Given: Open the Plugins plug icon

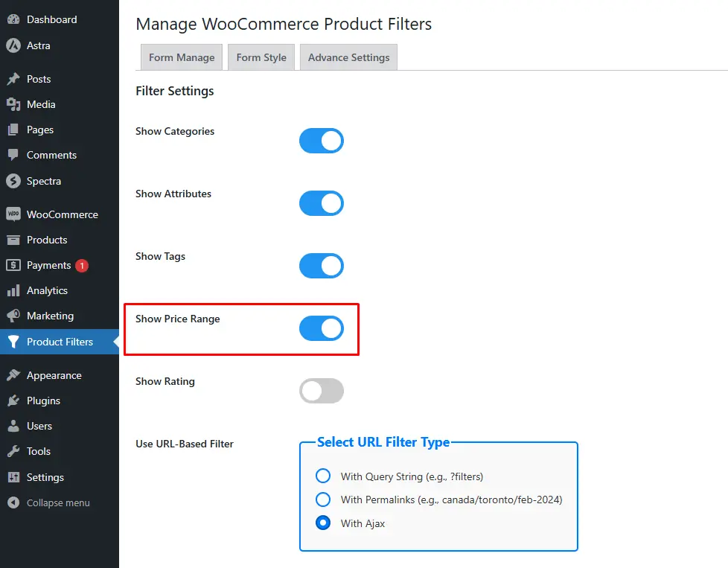Looking at the screenshot, I should tap(13, 401).
